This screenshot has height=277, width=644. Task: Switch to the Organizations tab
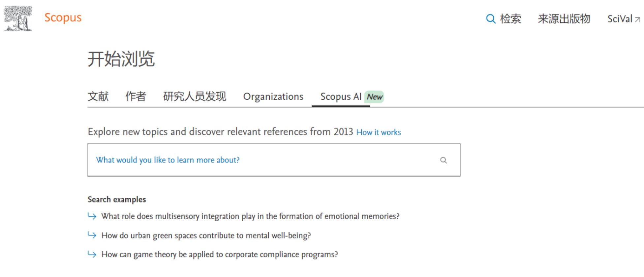point(273,97)
